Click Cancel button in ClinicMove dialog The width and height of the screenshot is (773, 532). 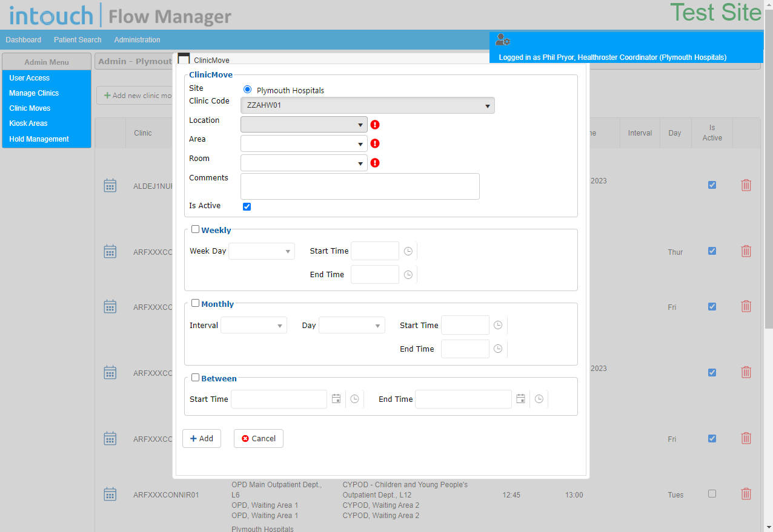[x=259, y=438]
